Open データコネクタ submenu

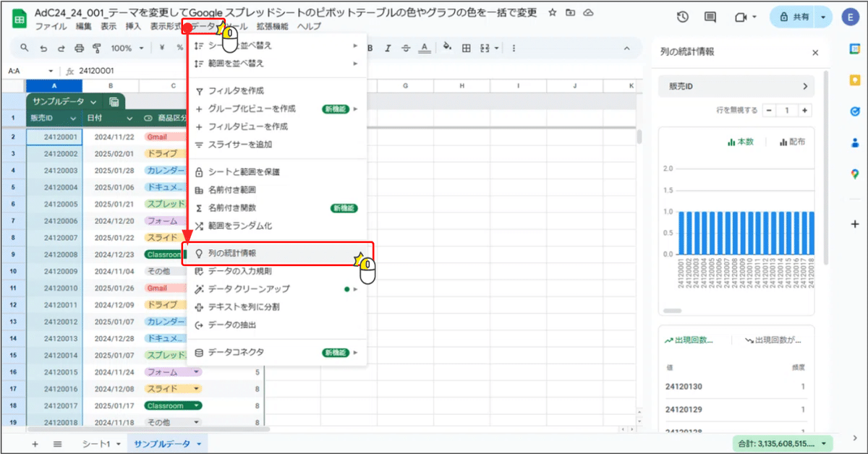click(x=277, y=352)
